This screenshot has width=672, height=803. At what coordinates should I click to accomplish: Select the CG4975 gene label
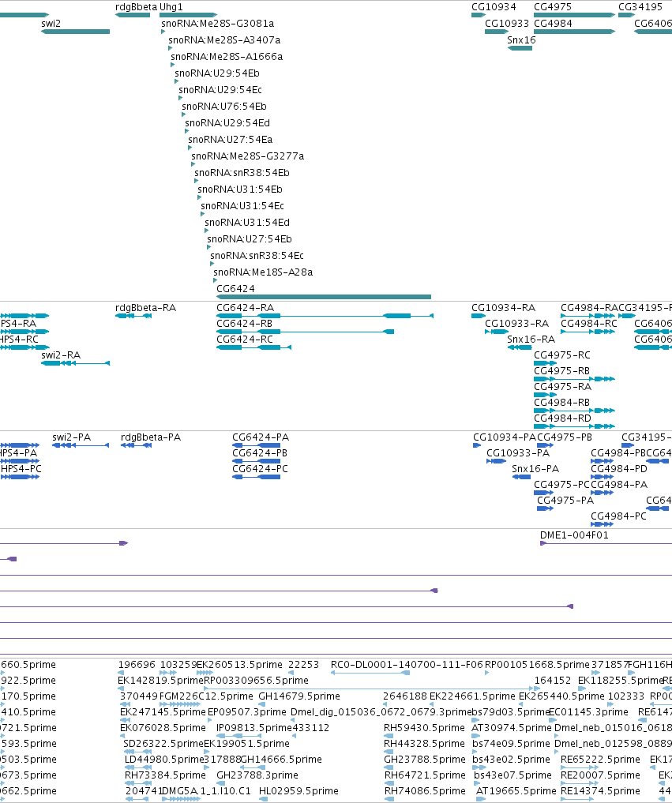553,7
